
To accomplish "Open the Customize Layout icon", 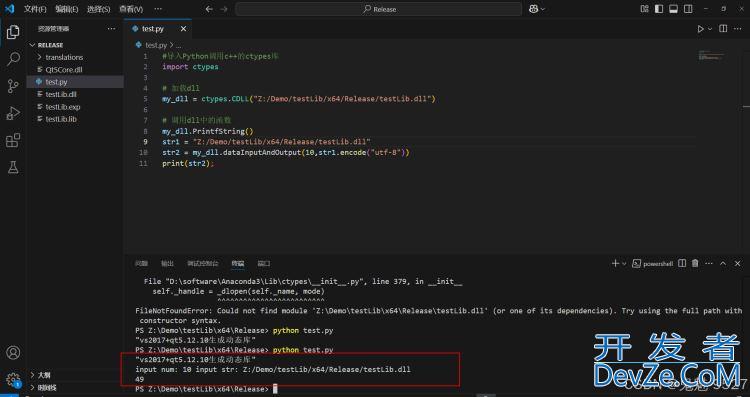I will [644, 9].
